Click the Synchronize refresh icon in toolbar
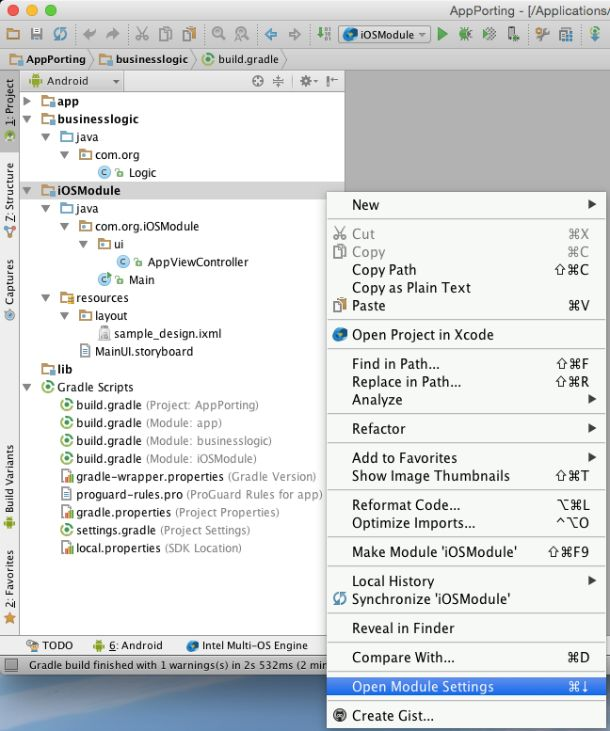 (60, 34)
